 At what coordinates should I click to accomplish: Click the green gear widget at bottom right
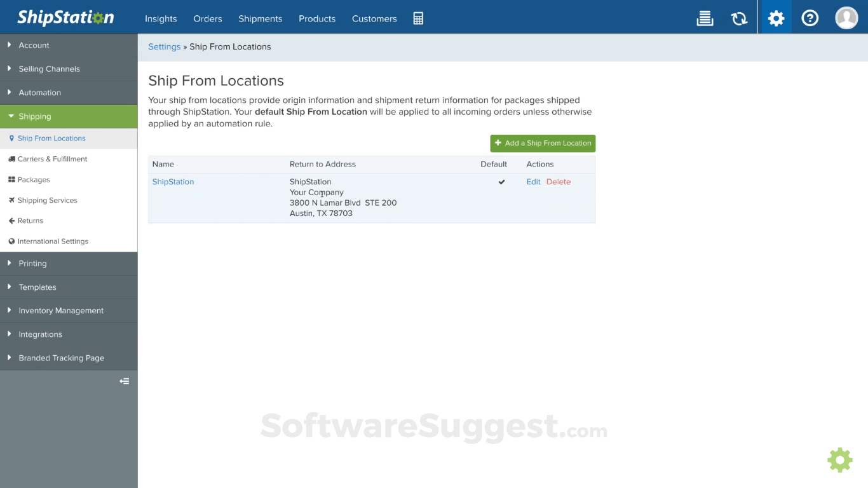[839, 459]
